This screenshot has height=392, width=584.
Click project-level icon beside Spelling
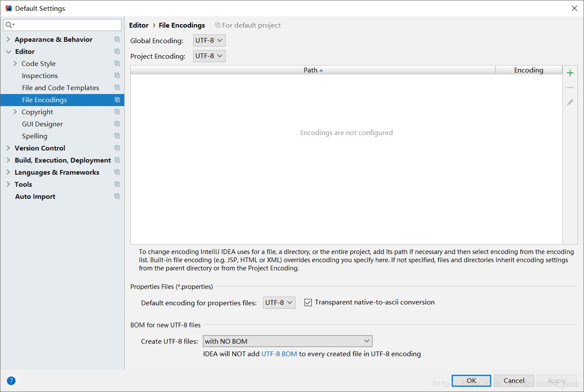(x=117, y=136)
